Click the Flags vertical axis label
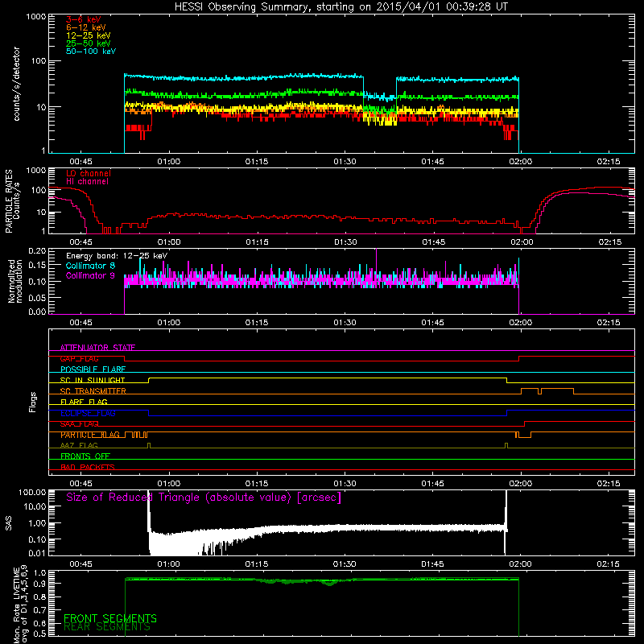Viewport: 644px width, 644px height. pos(33,402)
